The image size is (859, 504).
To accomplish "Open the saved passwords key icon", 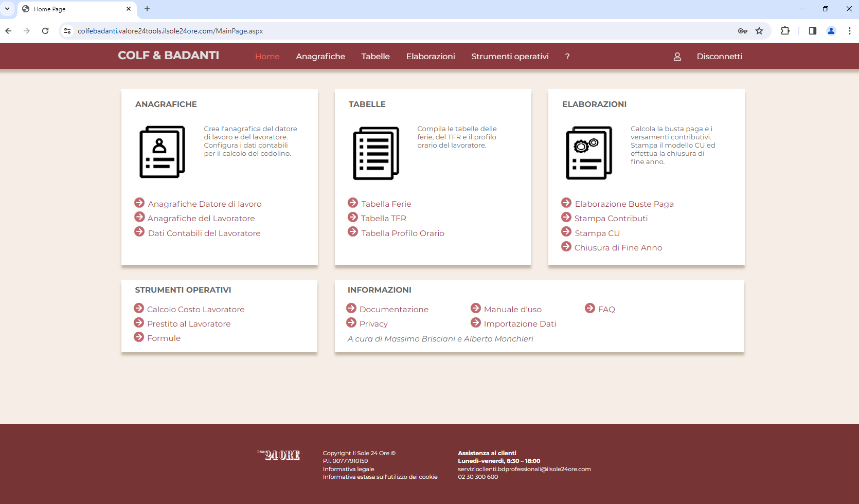I will pos(743,31).
